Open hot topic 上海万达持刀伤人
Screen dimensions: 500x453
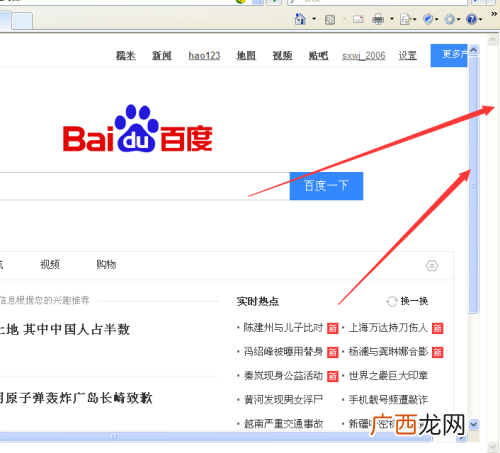[388, 328]
